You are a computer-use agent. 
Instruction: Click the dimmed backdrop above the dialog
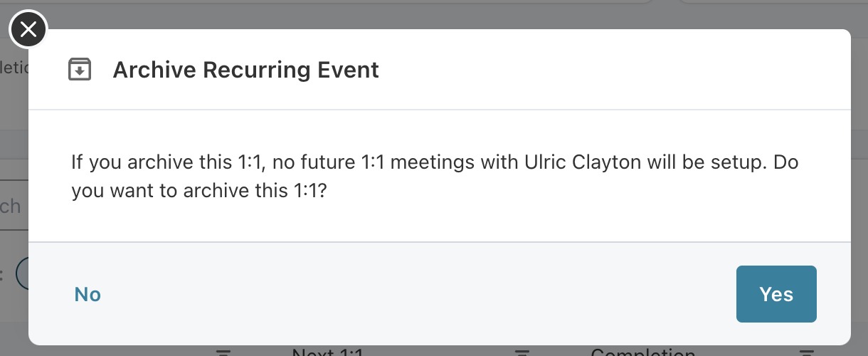click(x=427, y=14)
